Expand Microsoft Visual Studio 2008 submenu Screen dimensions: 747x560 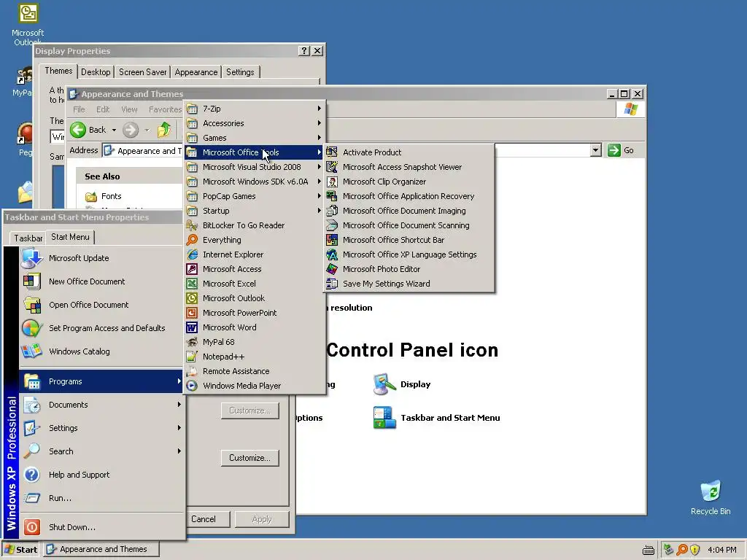point(255,167)
